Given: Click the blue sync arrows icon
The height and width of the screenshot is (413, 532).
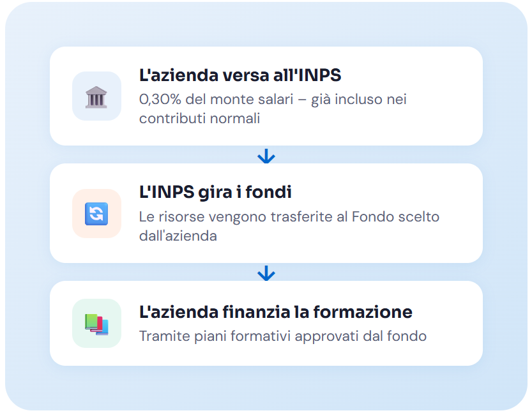Looking at the screenshot, I should click(96, 214).
